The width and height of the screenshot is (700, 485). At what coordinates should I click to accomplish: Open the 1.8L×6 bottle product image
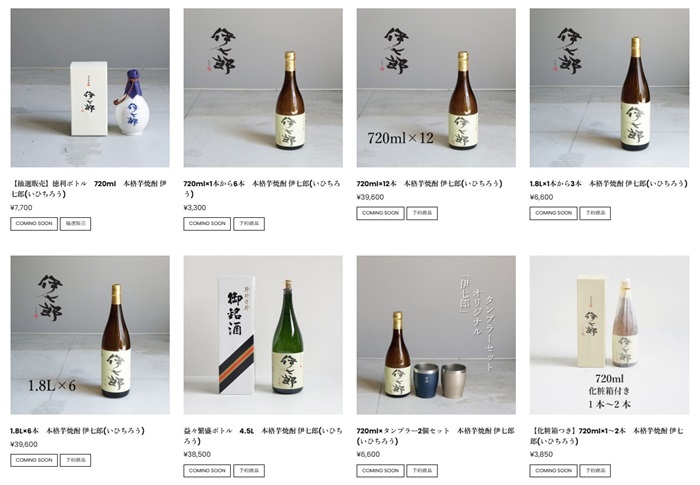(x=90, y=335)
